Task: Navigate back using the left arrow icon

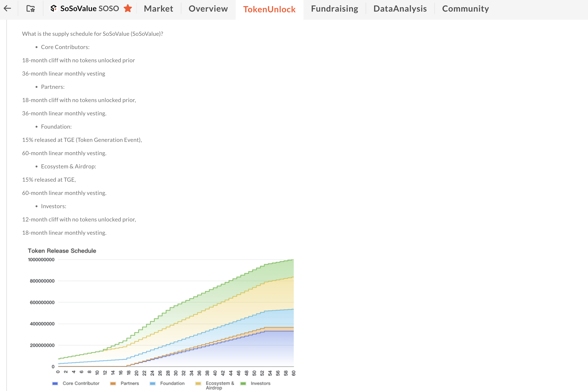Action: tap(8, 8)
